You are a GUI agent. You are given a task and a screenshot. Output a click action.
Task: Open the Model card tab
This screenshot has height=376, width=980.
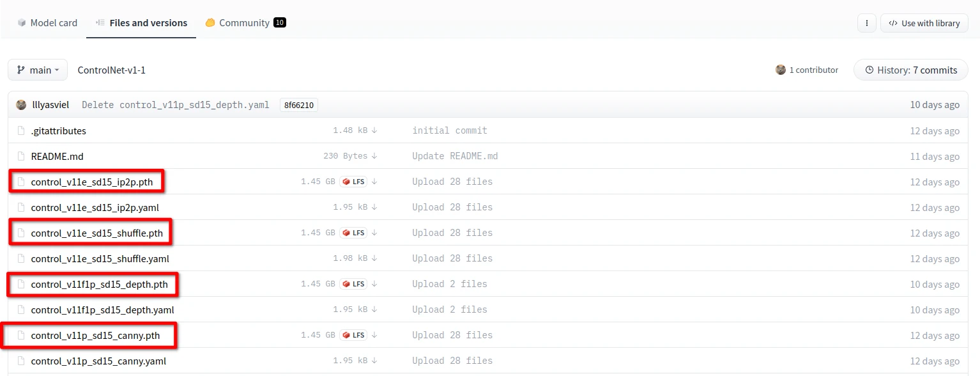pyautogui.click(x=47, y=22)
